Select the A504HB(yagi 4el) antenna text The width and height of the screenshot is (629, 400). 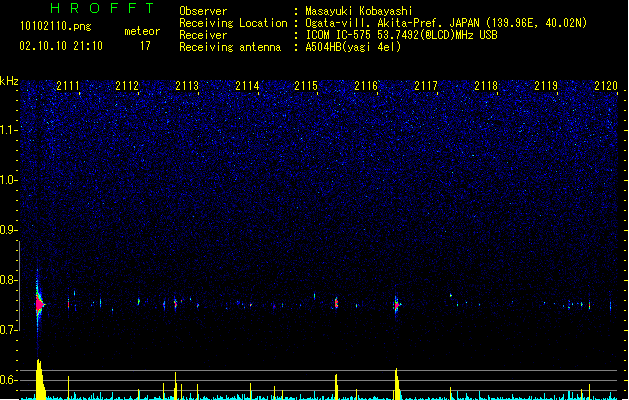point(353,47)
